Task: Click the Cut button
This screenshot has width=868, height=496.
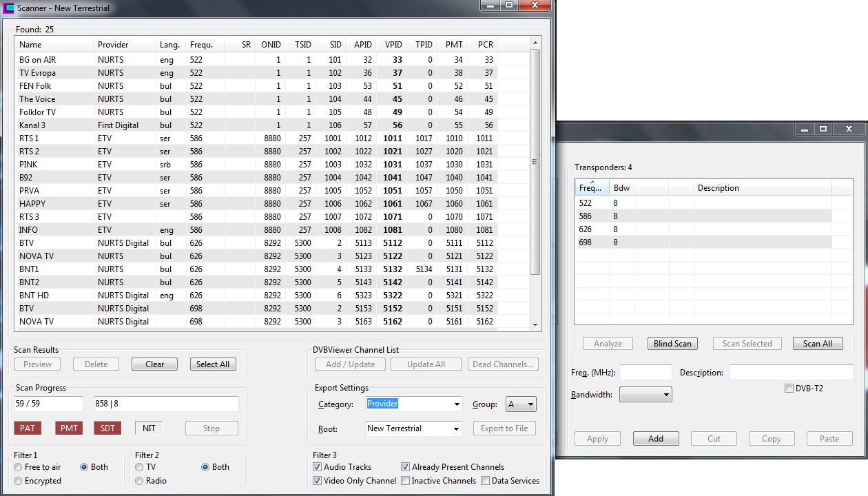Action: pos(714,439)
